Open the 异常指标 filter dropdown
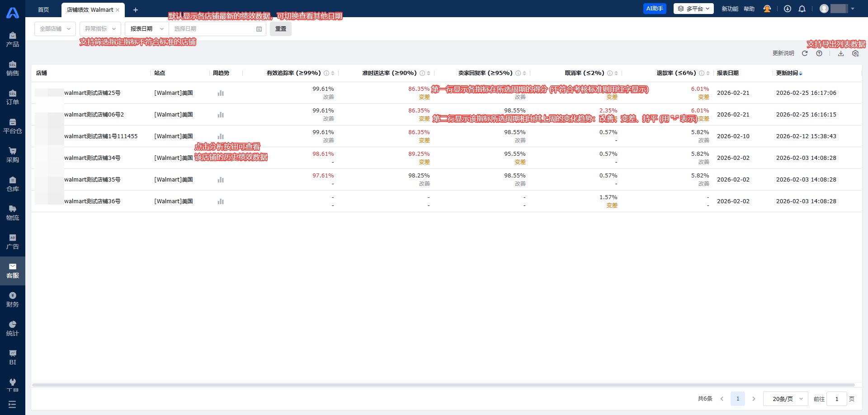The width and height of the screenshot is (868, 415). tap(100, 29)
